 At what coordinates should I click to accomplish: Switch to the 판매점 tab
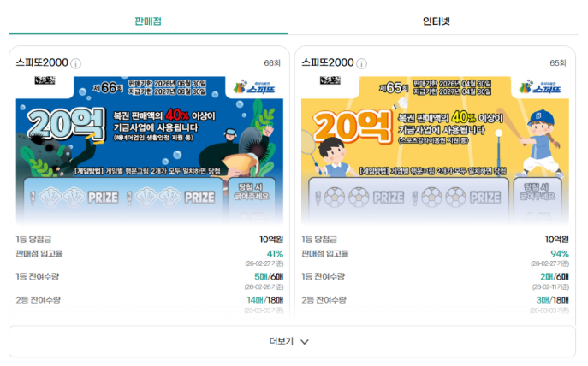pyautogui.click(x=148, y=21)
